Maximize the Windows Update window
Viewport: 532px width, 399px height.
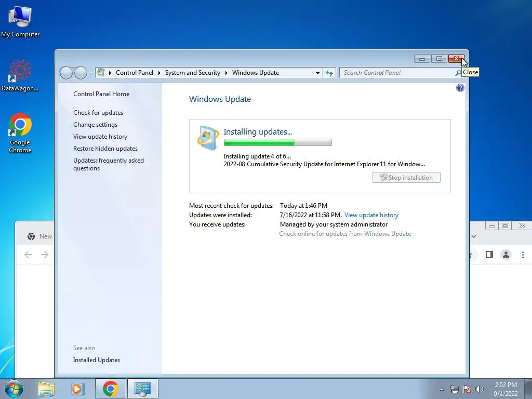pyautogui.click(x=439, y=59)
